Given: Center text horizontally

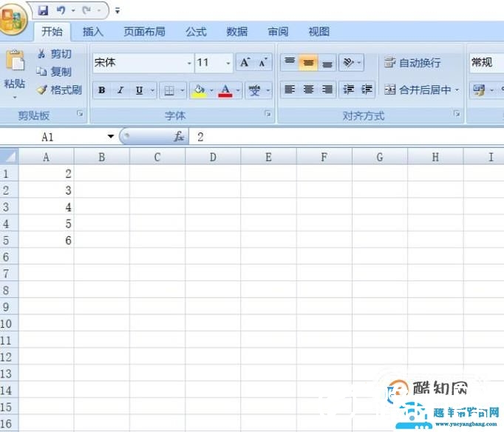Looking at the screenshot, I should 308,89.
